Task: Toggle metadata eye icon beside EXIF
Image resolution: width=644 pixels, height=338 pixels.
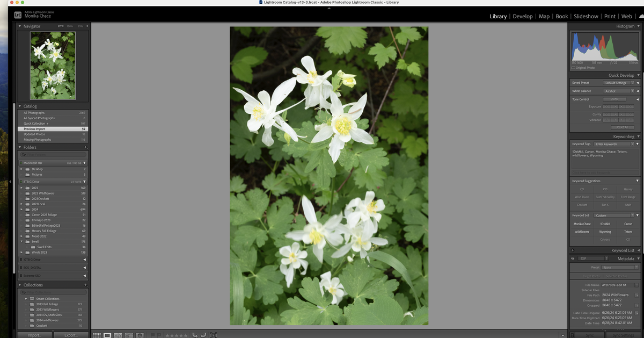Action: tap(573, 258)
